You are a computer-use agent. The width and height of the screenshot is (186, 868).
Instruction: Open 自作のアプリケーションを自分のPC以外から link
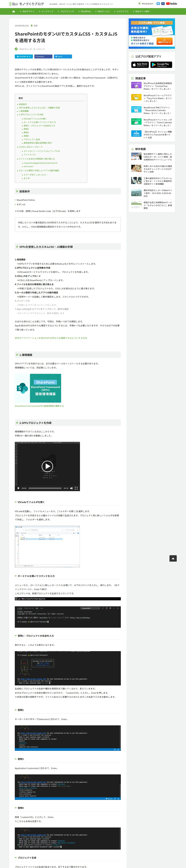tap(51, 338)
